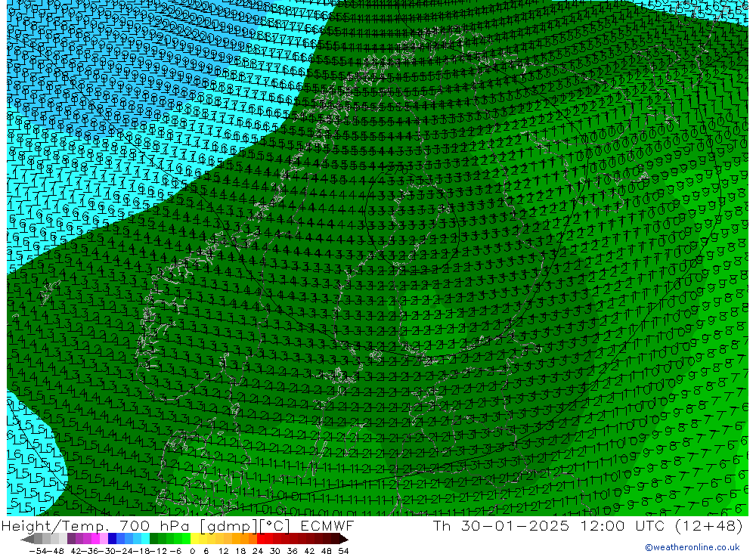This screenshot has width=756, height=554.
Task: Click the '0' legend tick label
Action: point(192,551)
